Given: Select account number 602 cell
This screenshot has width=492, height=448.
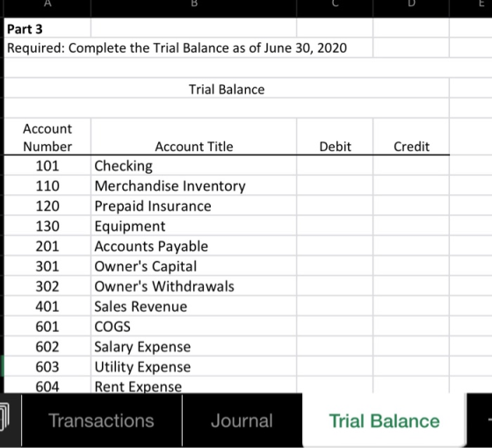Looking at the screenshot, I should [47, 346].
